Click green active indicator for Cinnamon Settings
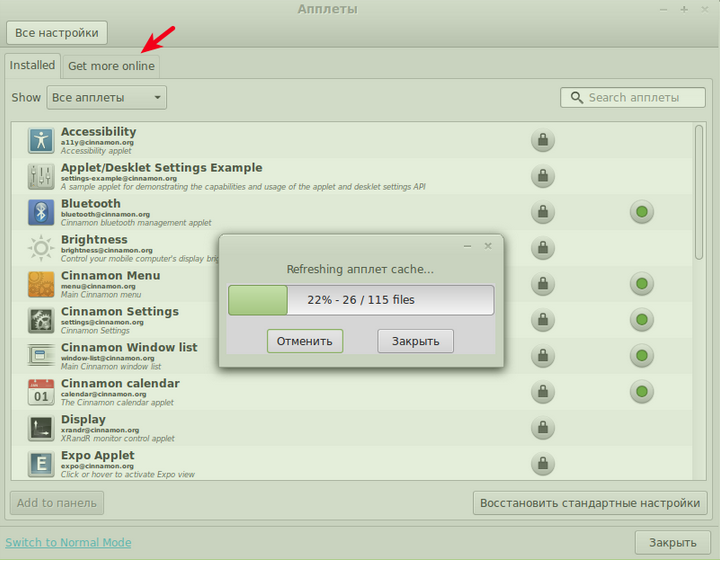Viewport: 720px width, 561px height. [x=641, y=320]
